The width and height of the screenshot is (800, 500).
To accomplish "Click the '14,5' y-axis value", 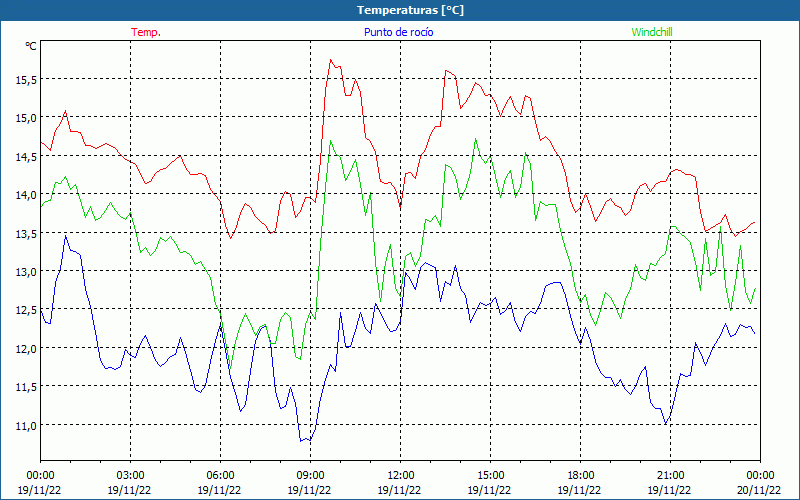I will pos(27,157).
